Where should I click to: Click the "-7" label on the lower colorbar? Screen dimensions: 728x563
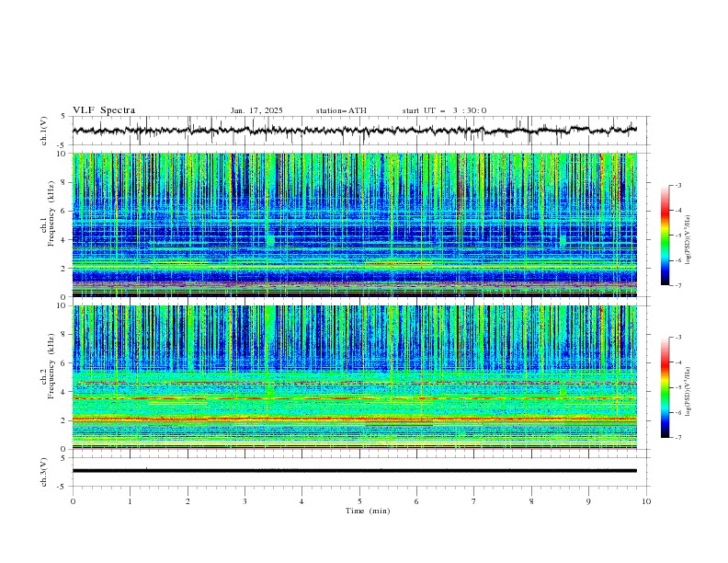677,438
